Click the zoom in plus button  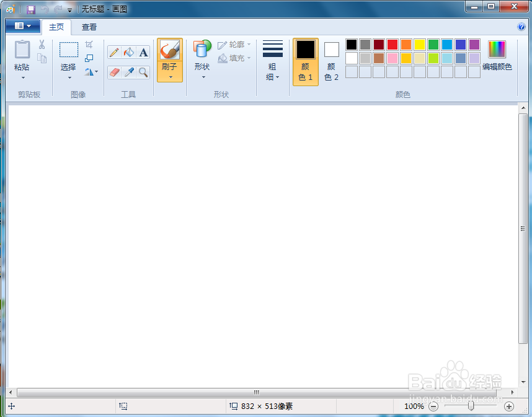click(x=509, y=406)
